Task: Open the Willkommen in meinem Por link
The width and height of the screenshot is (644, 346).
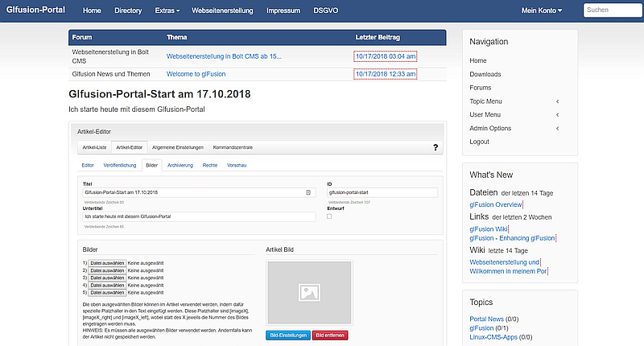Action: 508,271
